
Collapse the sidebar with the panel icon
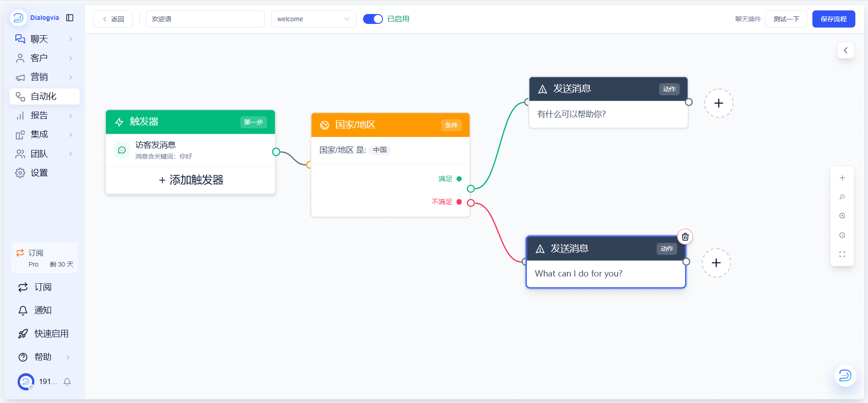[x=70, y=18]
